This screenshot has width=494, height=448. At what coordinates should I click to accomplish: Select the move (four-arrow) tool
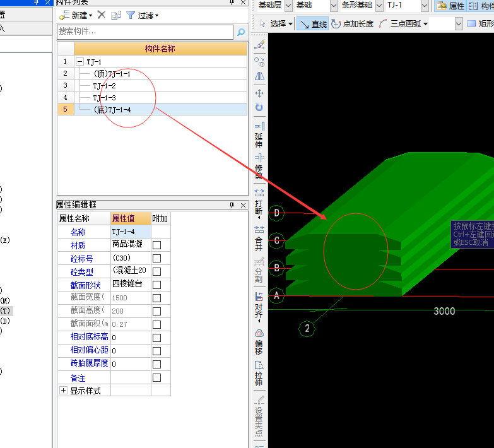pos(259,93)
